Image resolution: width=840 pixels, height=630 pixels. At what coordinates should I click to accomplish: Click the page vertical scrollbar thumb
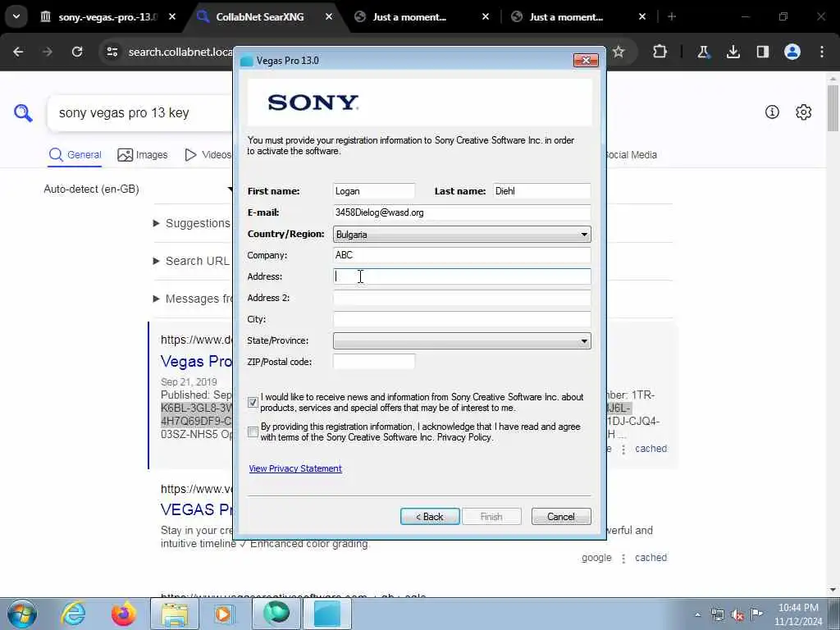click(833, 107)
